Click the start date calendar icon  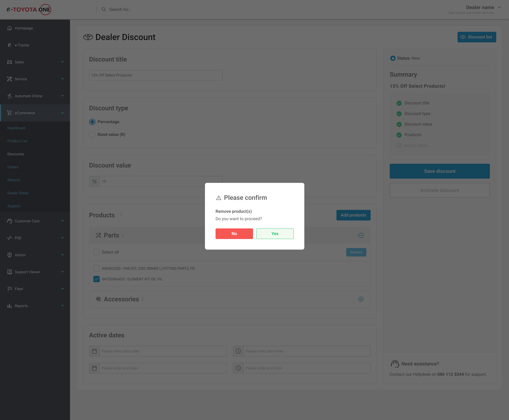pyautogui.click(x=94, y=351)
